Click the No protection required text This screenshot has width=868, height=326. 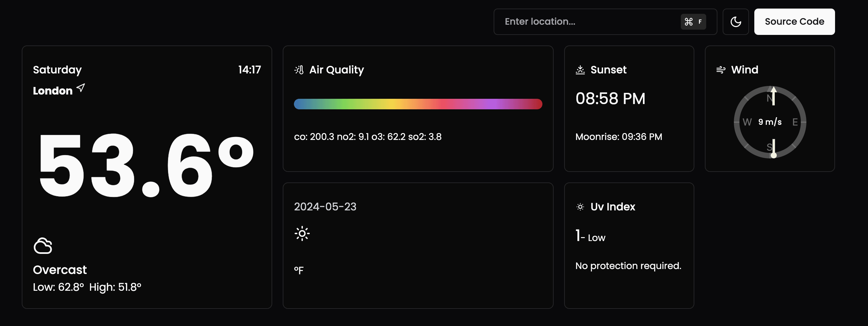628,266
